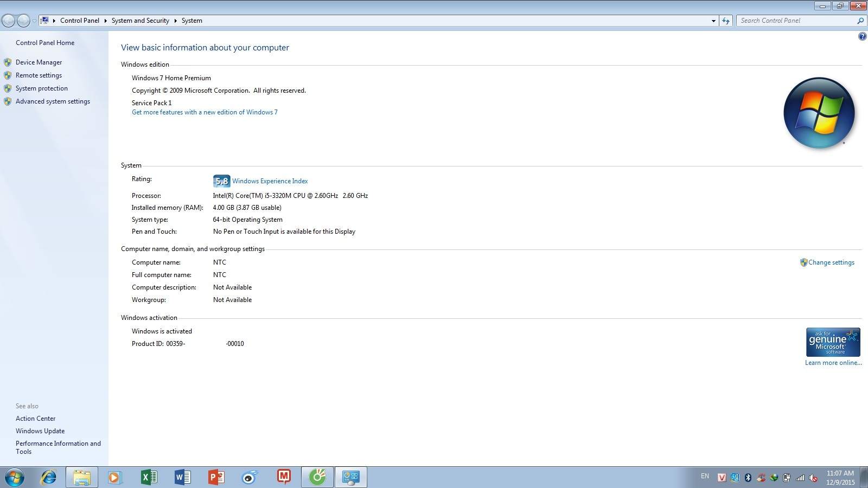Click the address bar refresh button
868x488 pixels.
pyautogui.click(x=726, y=21)
